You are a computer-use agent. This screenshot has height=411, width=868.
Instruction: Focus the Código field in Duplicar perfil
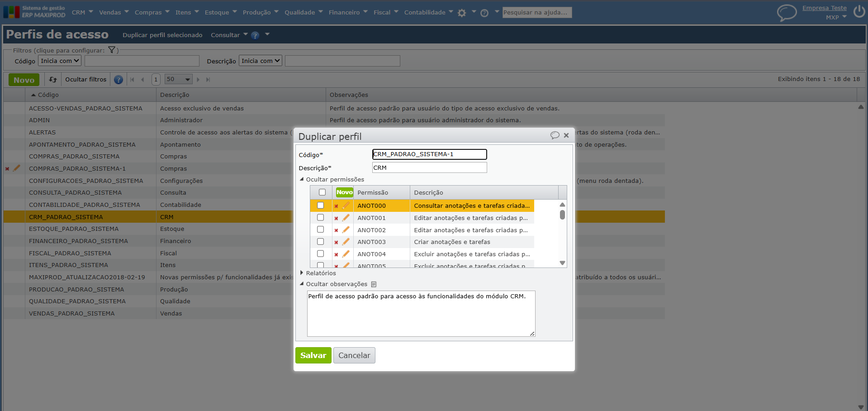pyautogui.click(x=429, y=154)
